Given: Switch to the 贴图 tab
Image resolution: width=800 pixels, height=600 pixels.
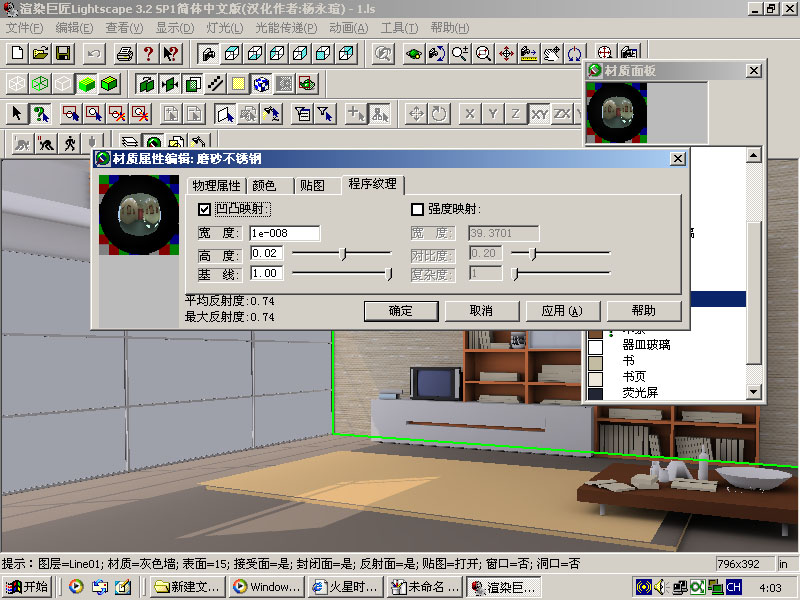Looking at the screenshot, I should [314, 186].
